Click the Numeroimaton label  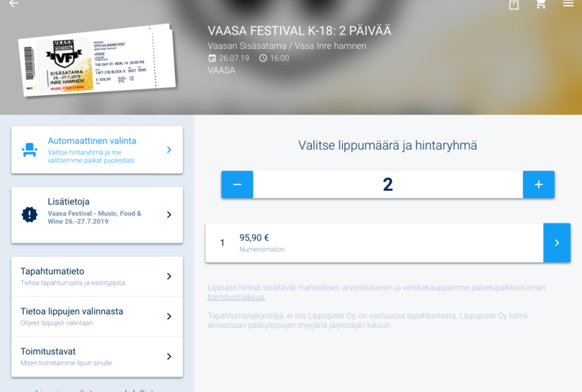pyautogui.click(x=262, y=249)
